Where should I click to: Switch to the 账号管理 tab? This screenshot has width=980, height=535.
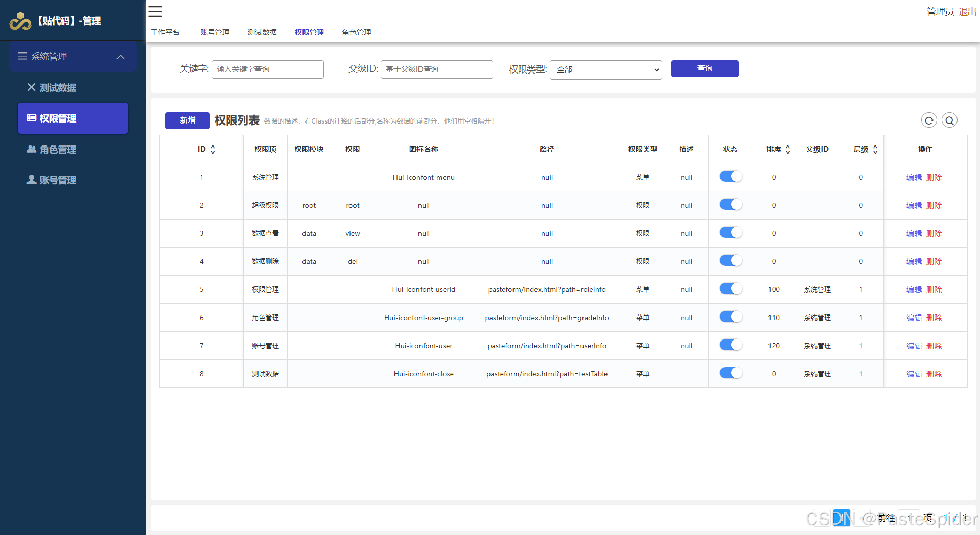point(215,32)
